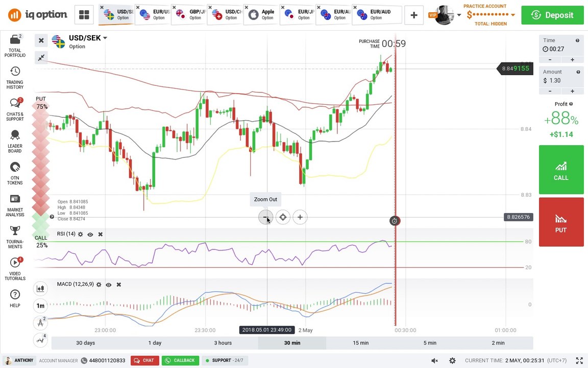The image size is (588, 368).
Task: Open OTN Tokens section
Action: (15, 173)
